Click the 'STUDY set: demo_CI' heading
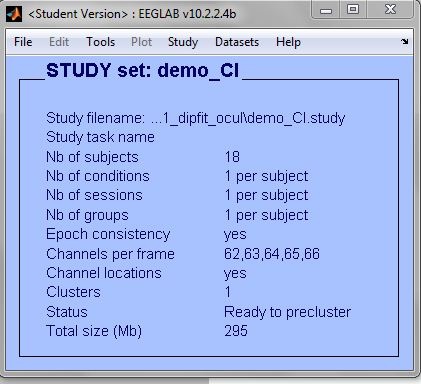The width and height of the screenshot is (421, 384). (x=143, y=70)
